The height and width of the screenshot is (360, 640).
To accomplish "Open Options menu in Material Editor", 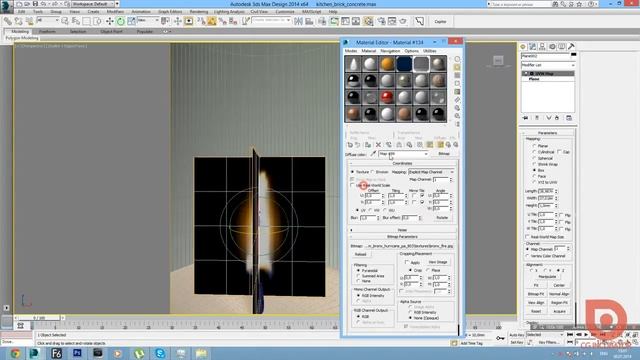I will 411,51.
